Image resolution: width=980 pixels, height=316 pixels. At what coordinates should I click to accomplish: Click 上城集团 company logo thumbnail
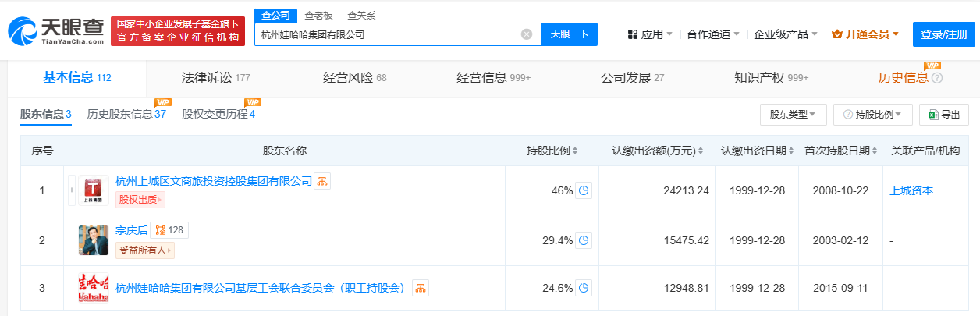pyautogui.click(x=94, y=190)
